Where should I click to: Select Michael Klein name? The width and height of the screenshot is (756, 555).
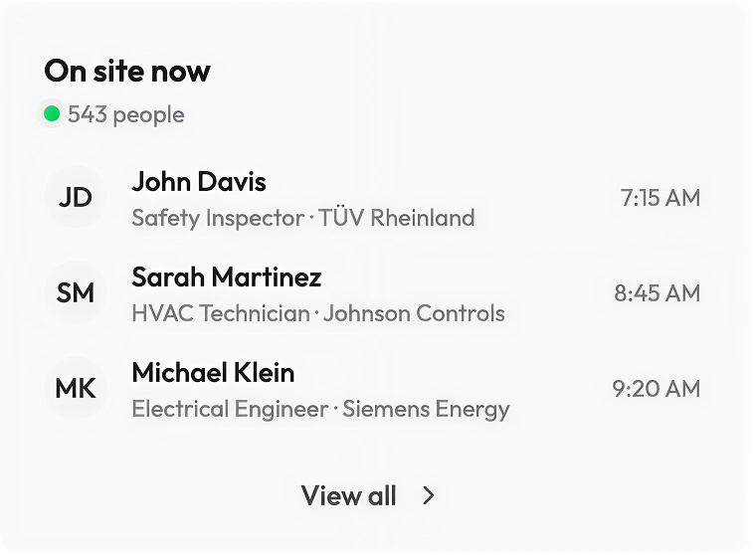tap(213, 373)
